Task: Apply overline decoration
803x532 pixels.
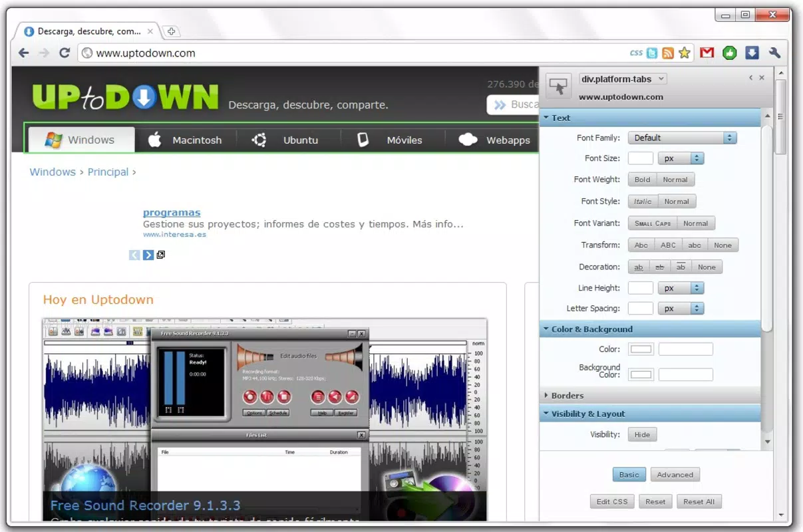Action: click(x=681, y=267)
